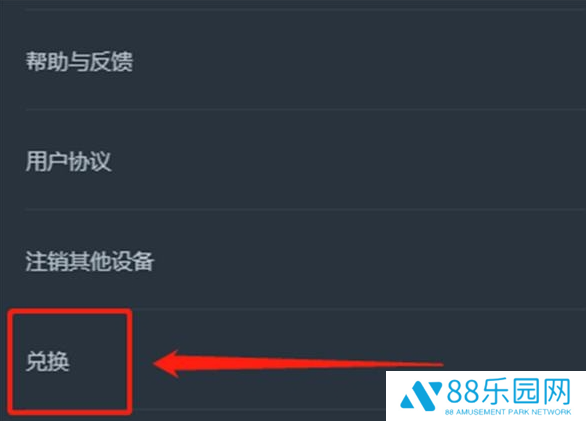Click the empty row area beside 用户协议

tap(348, 162)
